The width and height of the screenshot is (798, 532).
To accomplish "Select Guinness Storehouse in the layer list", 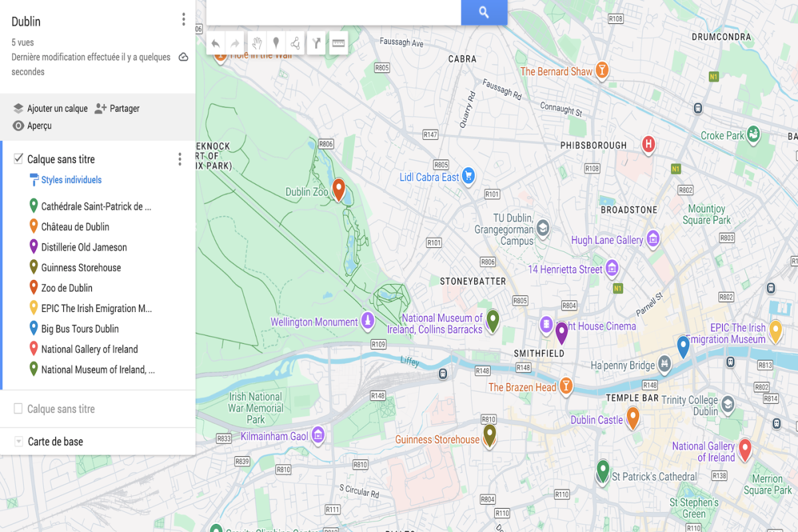I will pos(81,267).
